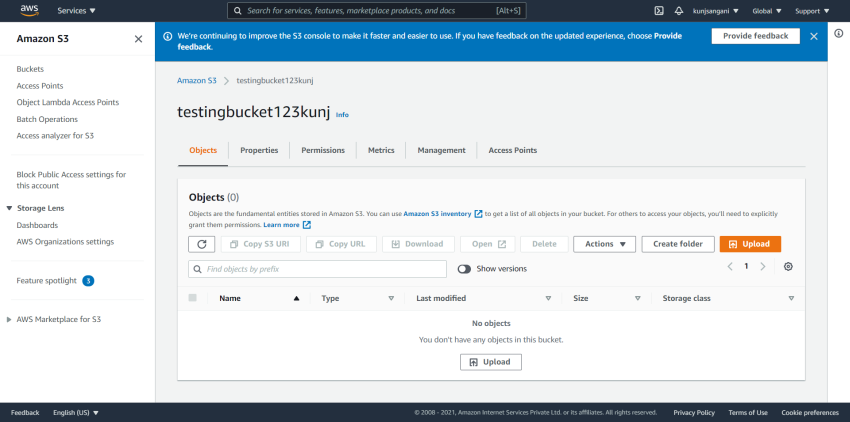The height and width of the screenshot is (422, 850).
Task: Switch to the Management tab
Action: [x=441, y=150]
